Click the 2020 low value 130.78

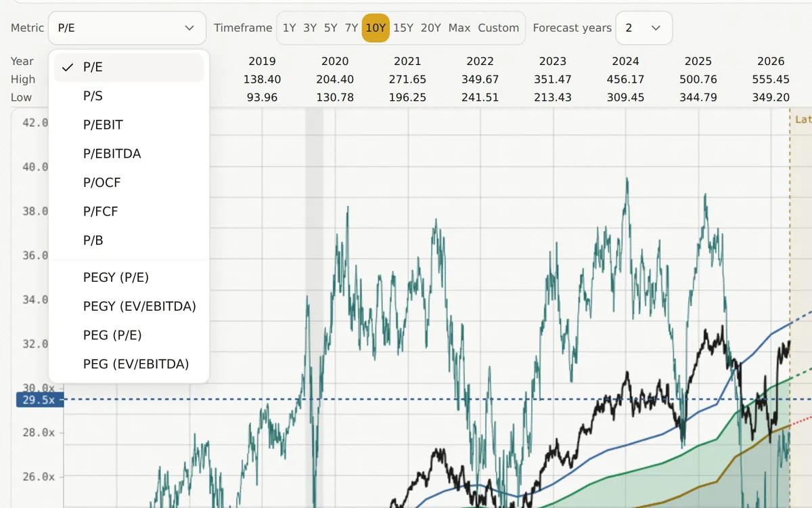tap(335, 98)
